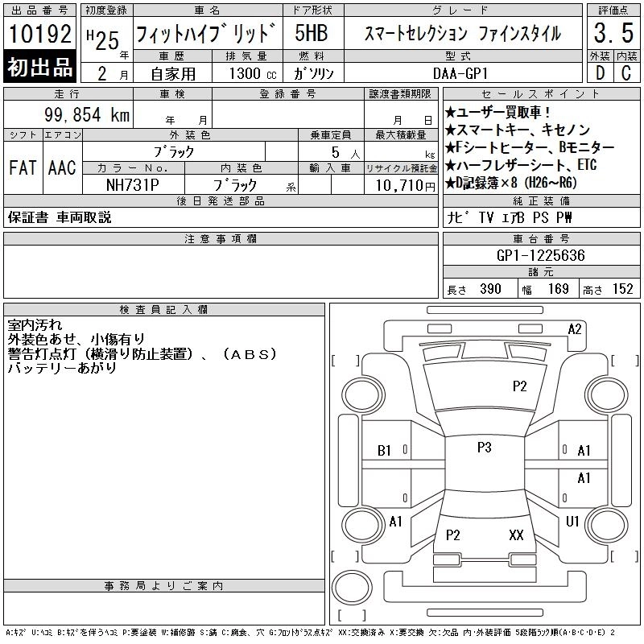This screenshot has width=644, height=644.
Task: Click the model type DAA-GP1
Action: tap(461, 72)
